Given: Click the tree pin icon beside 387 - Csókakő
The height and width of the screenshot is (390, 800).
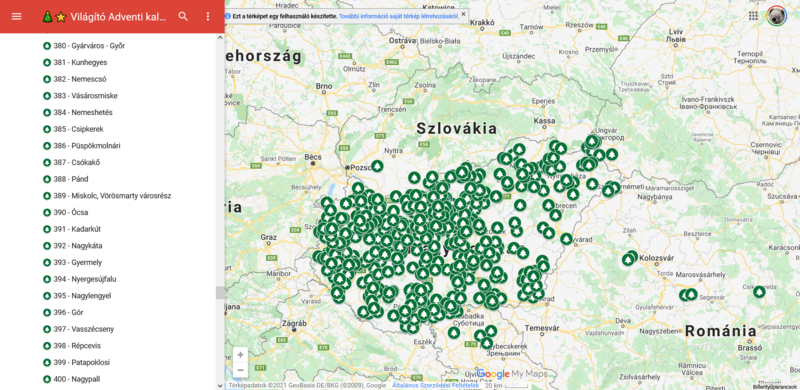Looking at the screenshot, I should click(x=47, y=163).
